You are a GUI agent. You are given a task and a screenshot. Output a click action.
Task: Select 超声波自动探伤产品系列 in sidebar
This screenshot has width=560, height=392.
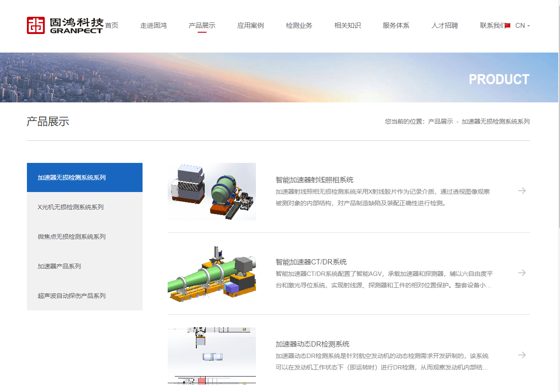[71, 296]
